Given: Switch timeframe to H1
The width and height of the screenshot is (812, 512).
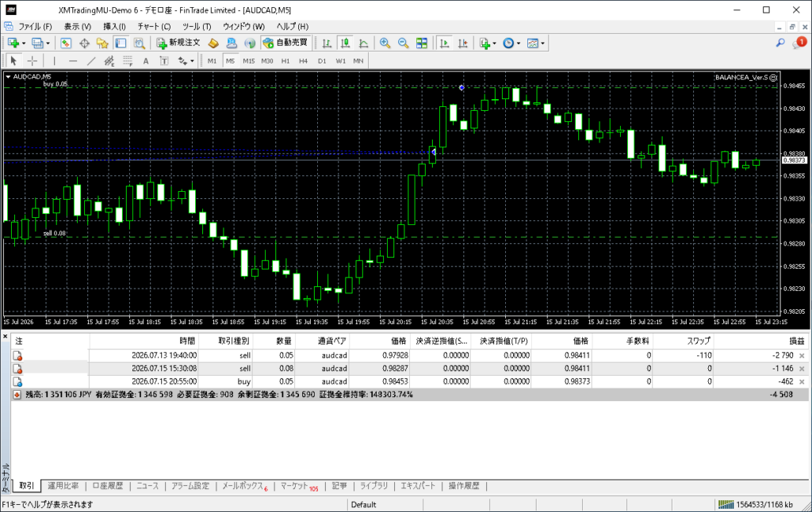Looking at the screenshot, I should coord(285,61).
